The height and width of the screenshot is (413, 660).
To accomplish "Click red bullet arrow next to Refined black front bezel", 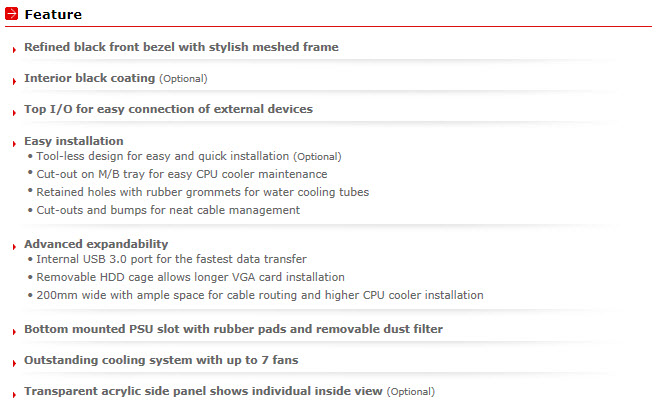I will (14, 50).
